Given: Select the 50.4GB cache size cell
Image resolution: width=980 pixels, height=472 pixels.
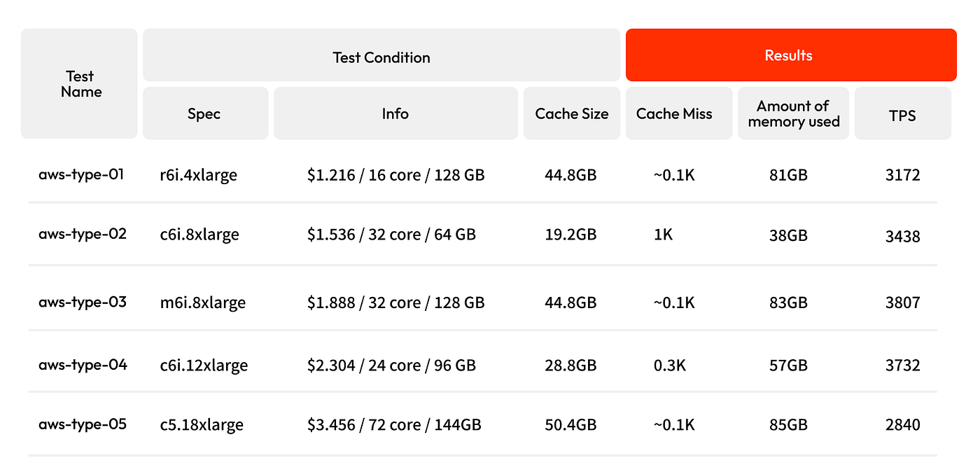Looking at the screenshot, I should (570, 424).
